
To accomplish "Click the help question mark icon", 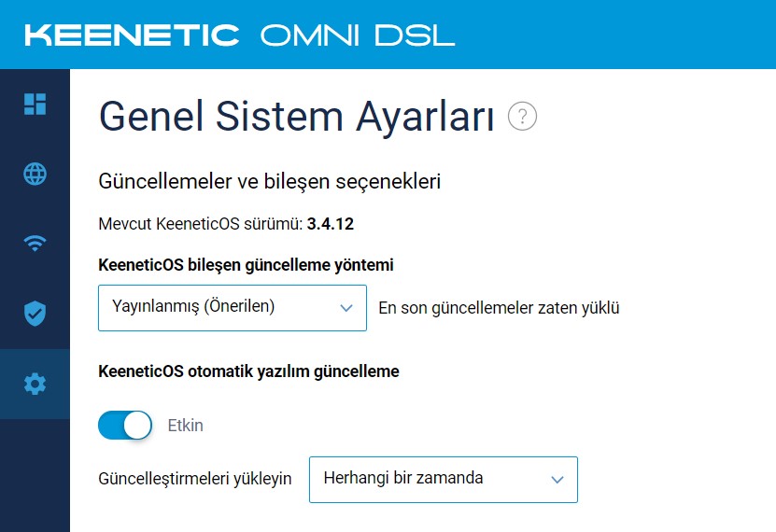I will coord(522,116).
